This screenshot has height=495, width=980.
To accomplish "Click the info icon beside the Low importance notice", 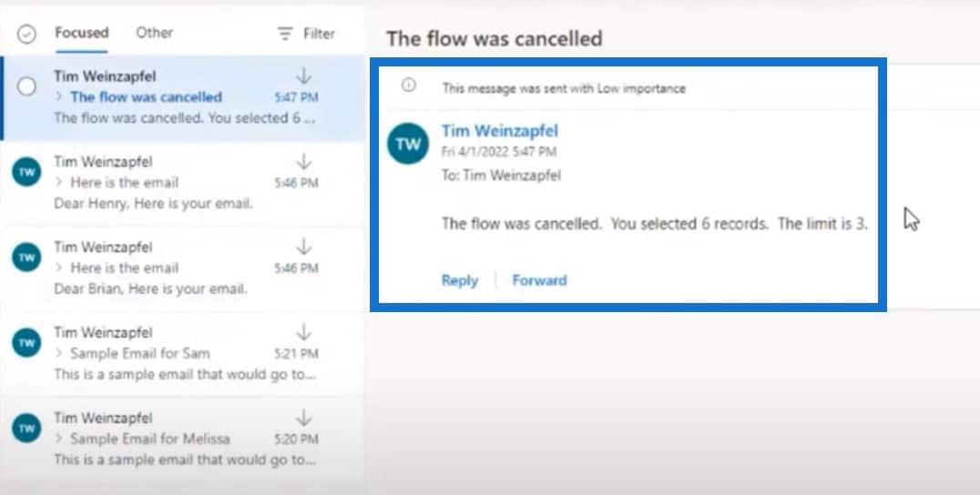I will coord(409,86).
